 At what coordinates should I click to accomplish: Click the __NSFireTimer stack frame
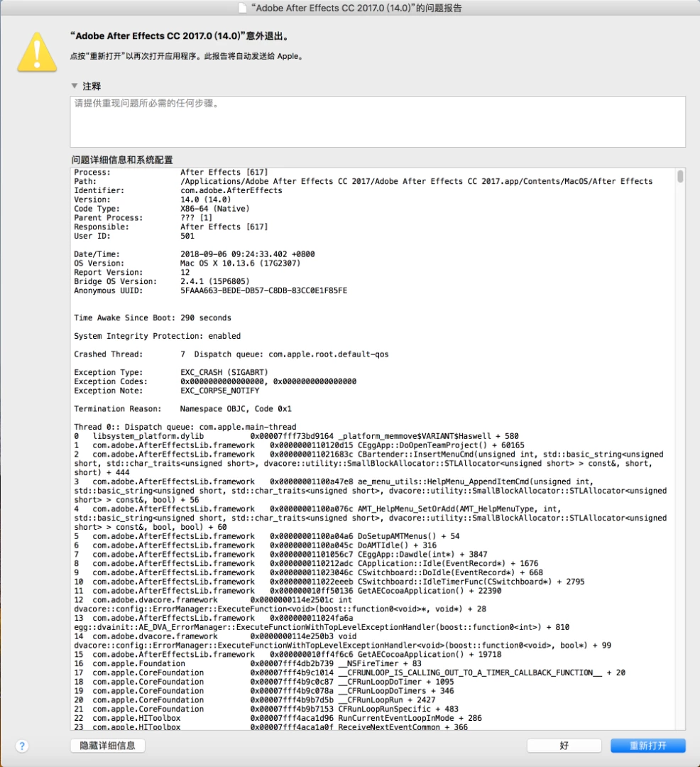[x=247, y=663]
